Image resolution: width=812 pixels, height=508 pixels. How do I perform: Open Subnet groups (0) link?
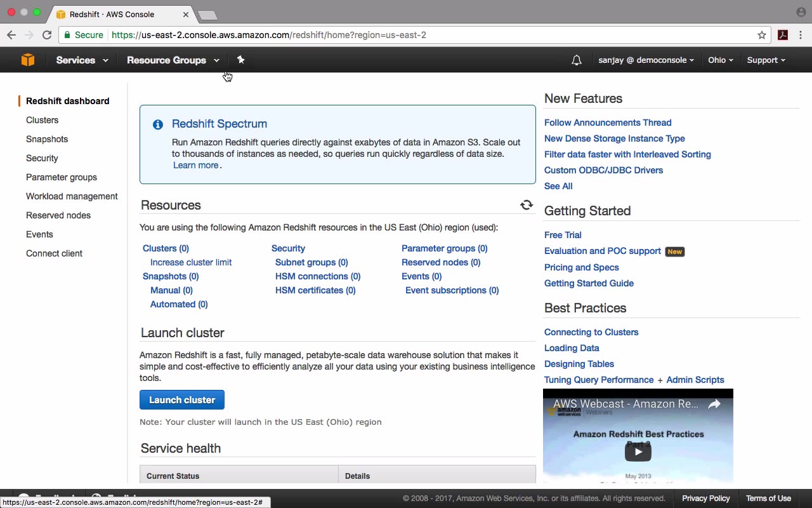pos(311,262)
